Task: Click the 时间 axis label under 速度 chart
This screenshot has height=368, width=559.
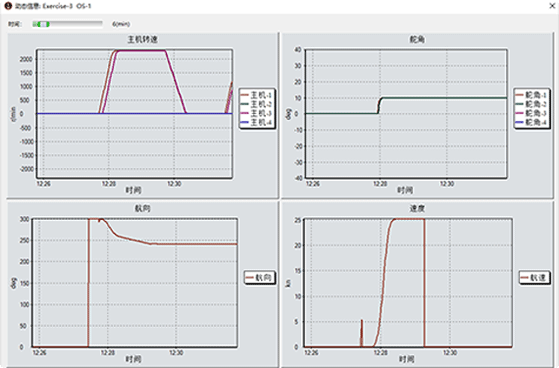Action: coord(406,359)
